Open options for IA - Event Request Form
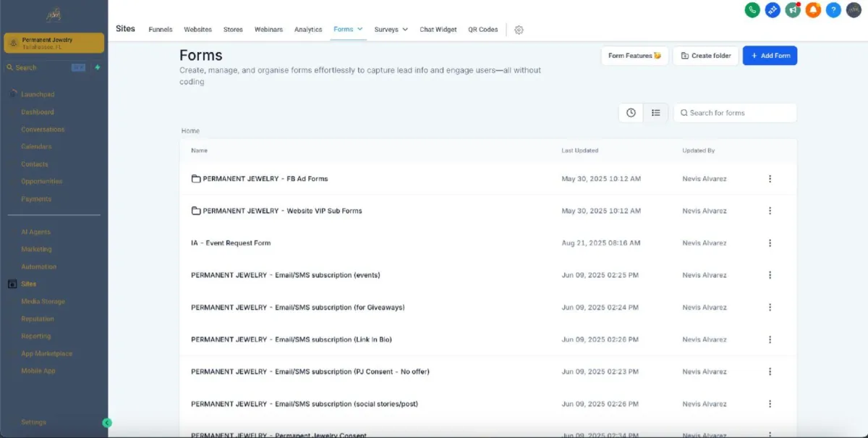Screen dimensions: 868x438 click(x=770, y=243)
